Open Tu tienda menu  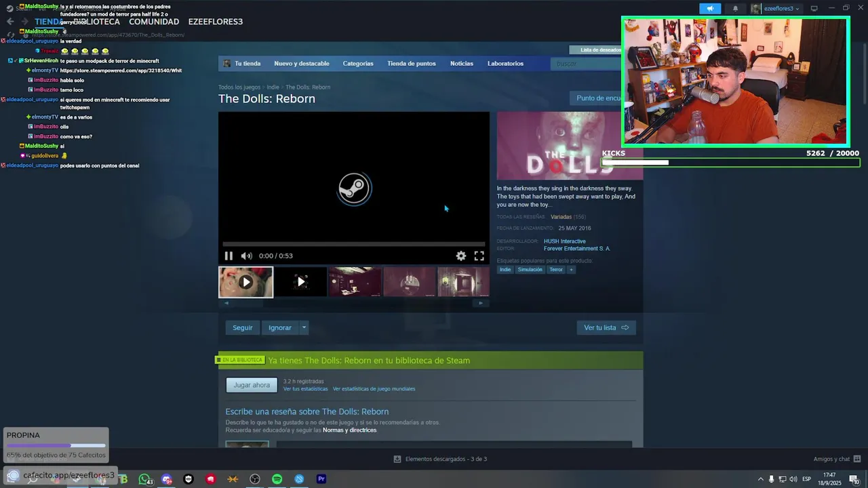[x=242, y=64]
